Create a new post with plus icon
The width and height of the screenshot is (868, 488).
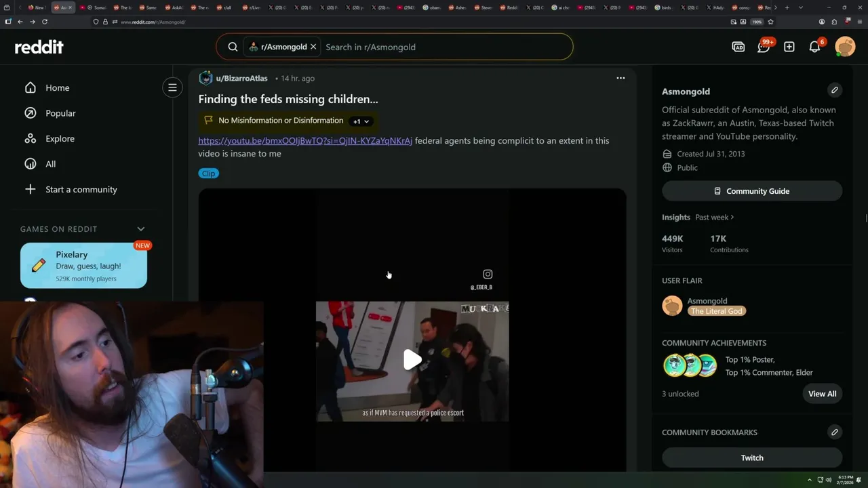click(789, 47)
